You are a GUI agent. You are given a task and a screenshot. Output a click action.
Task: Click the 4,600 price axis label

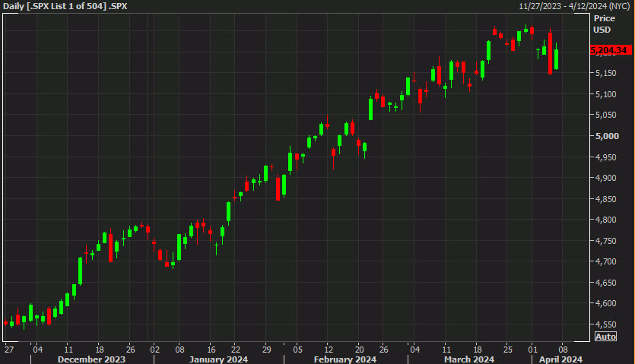coord(606,303)
